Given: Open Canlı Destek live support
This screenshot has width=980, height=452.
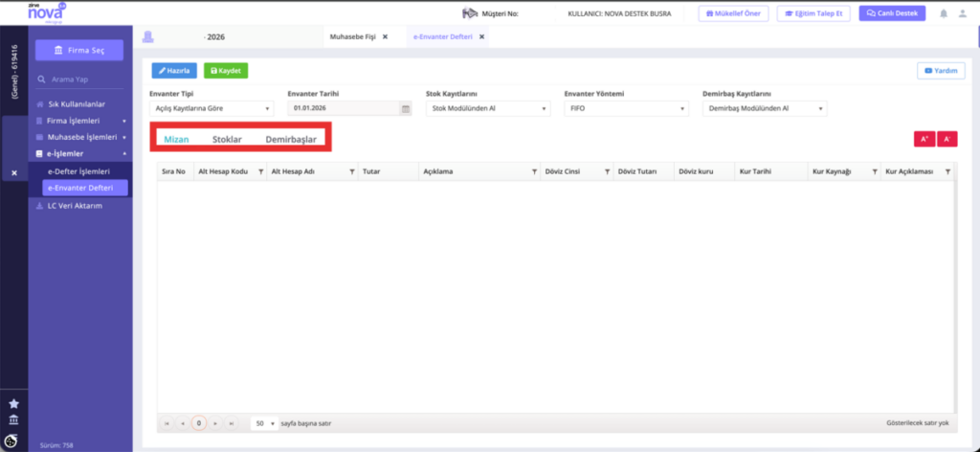Looking at the screenshot, I should (x=892, y=13).
